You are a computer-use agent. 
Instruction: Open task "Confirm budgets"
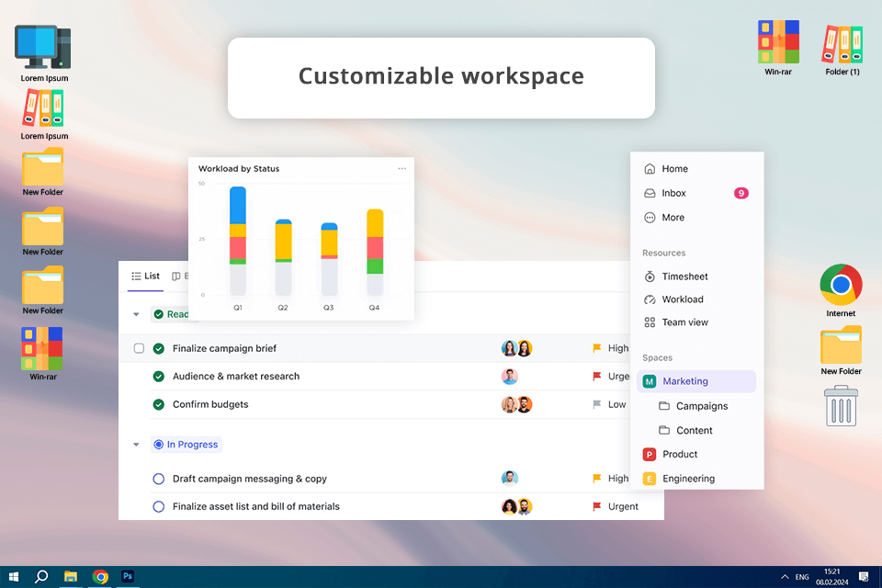[210, 404]
